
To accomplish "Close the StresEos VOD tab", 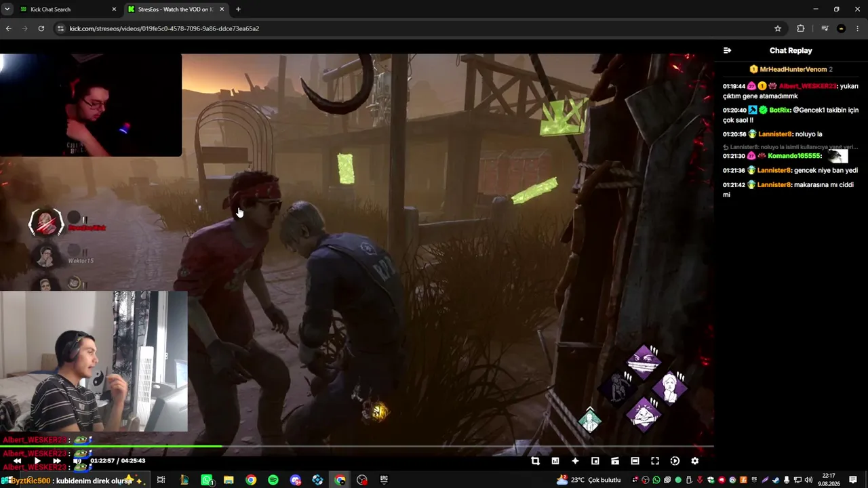I will 222,9.
